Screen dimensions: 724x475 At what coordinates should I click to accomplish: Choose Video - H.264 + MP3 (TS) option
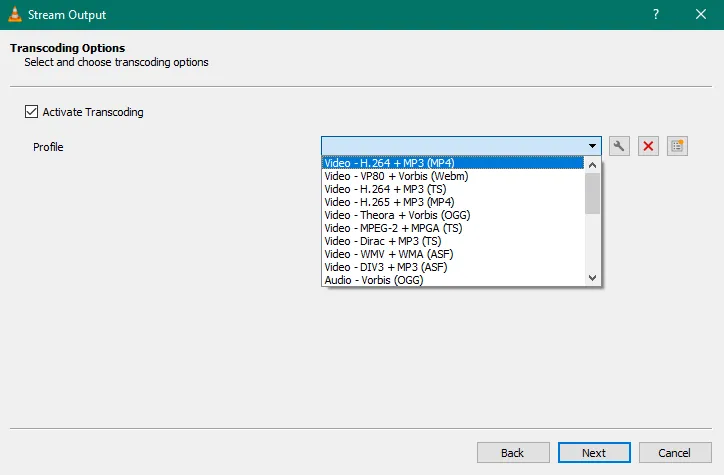coord(453,189)
